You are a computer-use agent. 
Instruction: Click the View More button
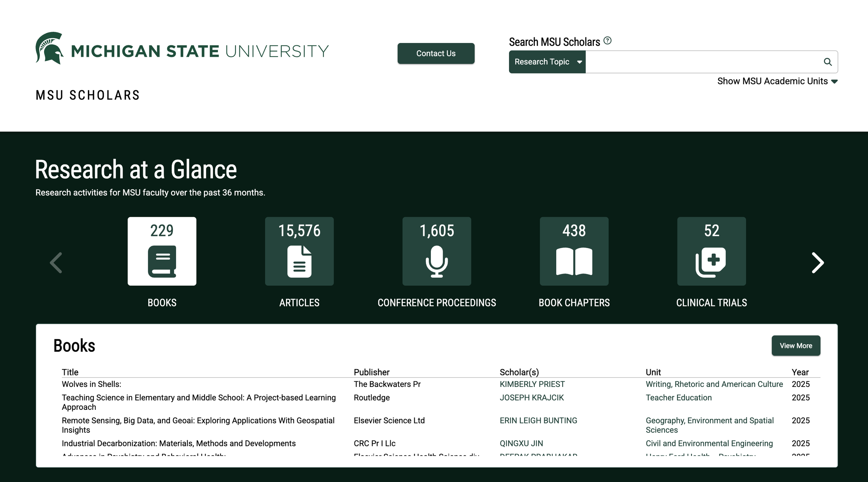[796, 346]
